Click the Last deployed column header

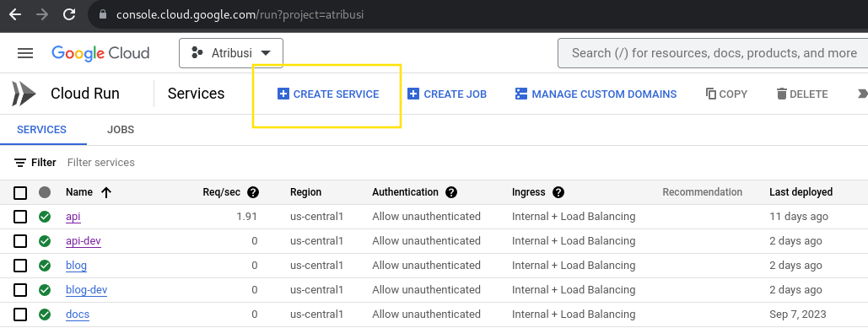point(801,192)
